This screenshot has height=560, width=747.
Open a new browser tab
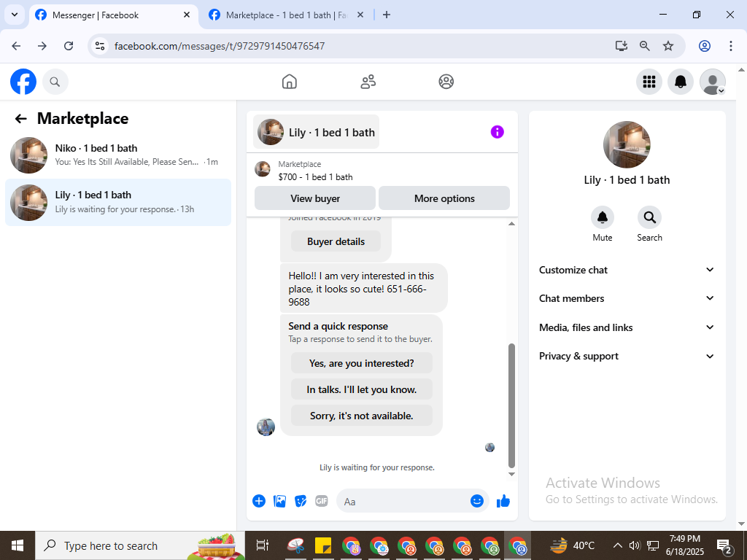coord(387,15)
